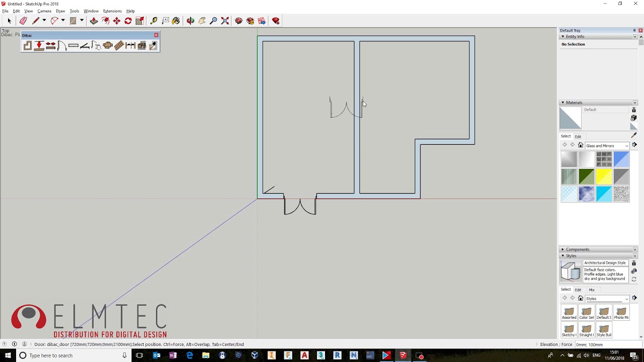Click the Materials home button
644x362 pixels.
click(580, 145)
